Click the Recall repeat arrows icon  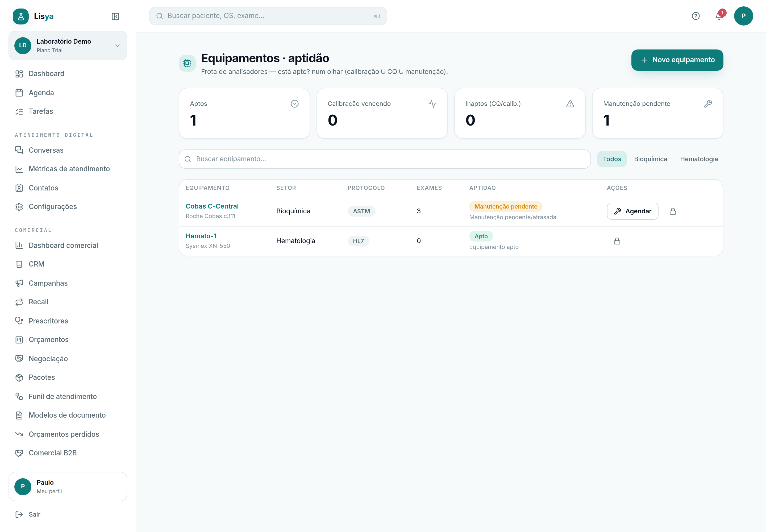19,302
